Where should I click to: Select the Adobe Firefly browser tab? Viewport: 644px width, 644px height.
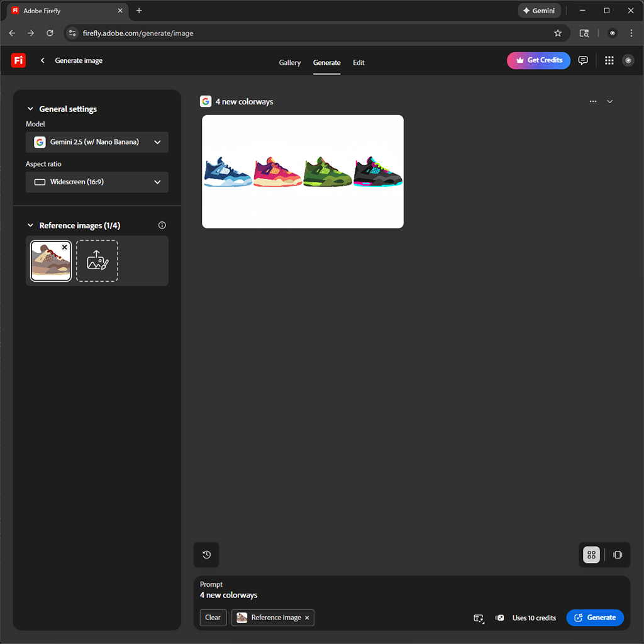pyautogui.click(x=68, y=11)
